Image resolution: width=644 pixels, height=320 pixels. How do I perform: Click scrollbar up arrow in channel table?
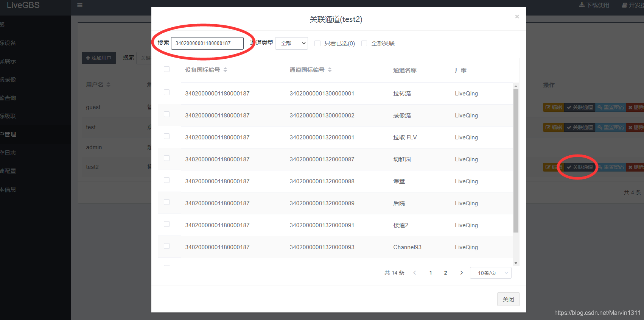point(516,86)
